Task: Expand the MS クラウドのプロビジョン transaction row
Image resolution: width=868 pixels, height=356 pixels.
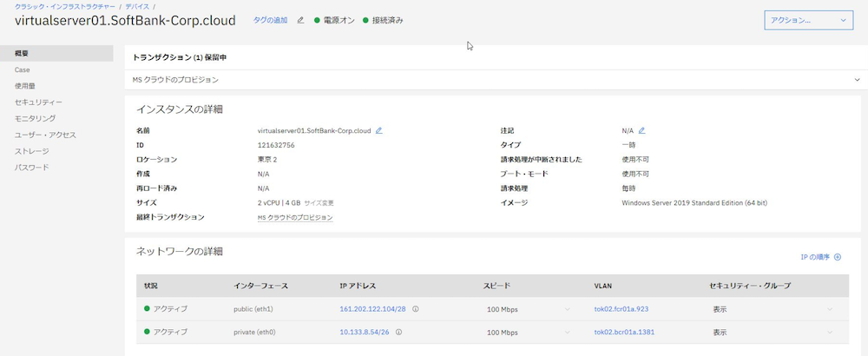Action: [x=855, y=80]
